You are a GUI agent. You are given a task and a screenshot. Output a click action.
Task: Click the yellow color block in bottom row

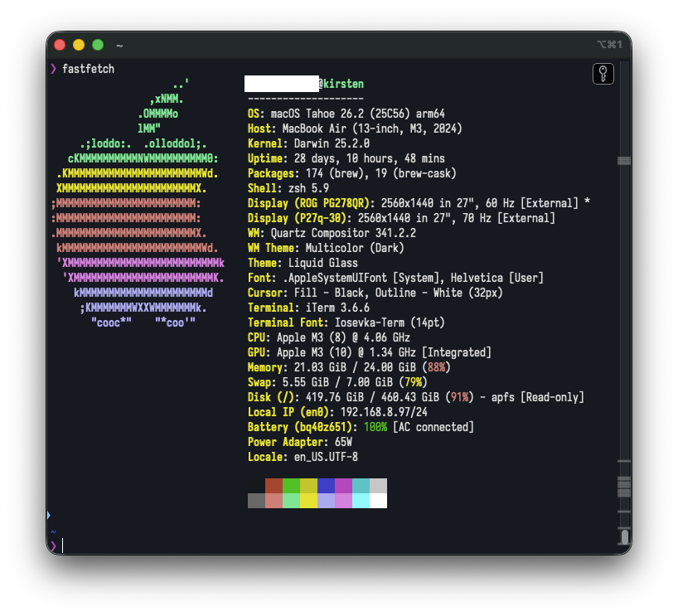308,501
